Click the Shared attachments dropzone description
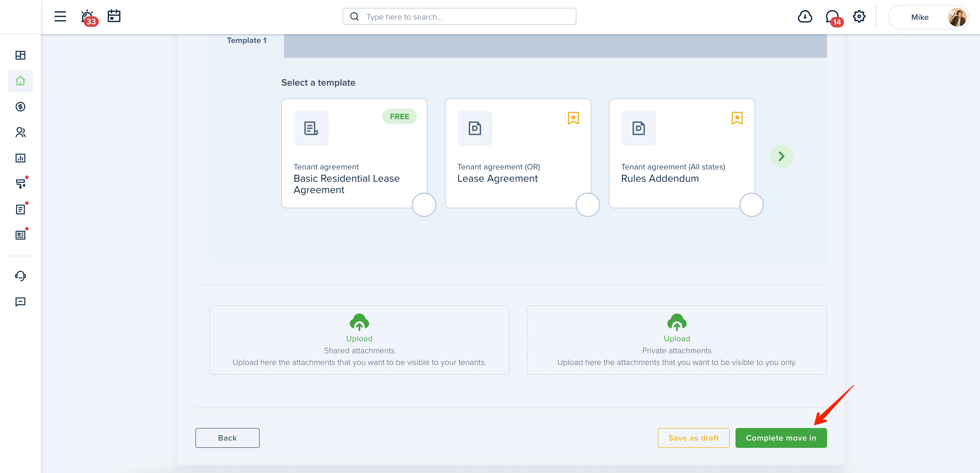The height and width of the screenshot is (473, 980). pos(359,363)
